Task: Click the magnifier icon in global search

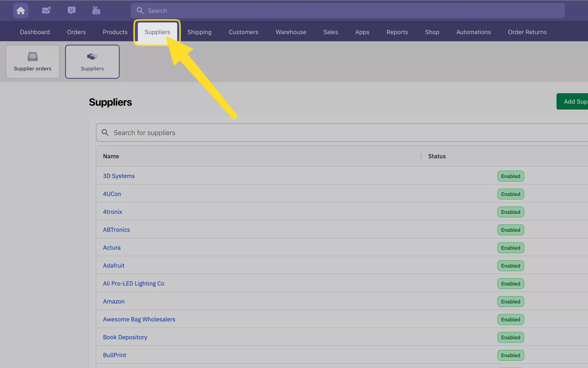Action: click(x=140, y=11)
